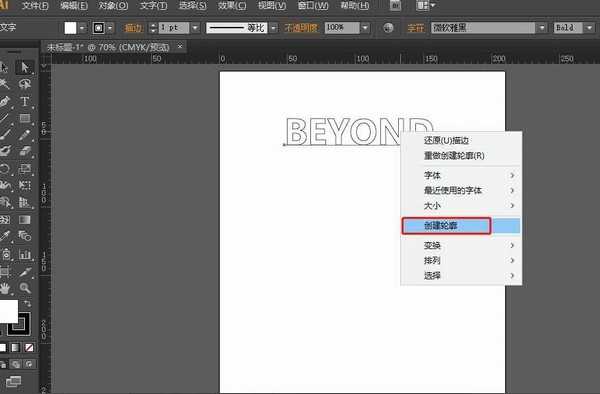
Task: Open the 文件(F) menu
Action: (x=35, y=6)
